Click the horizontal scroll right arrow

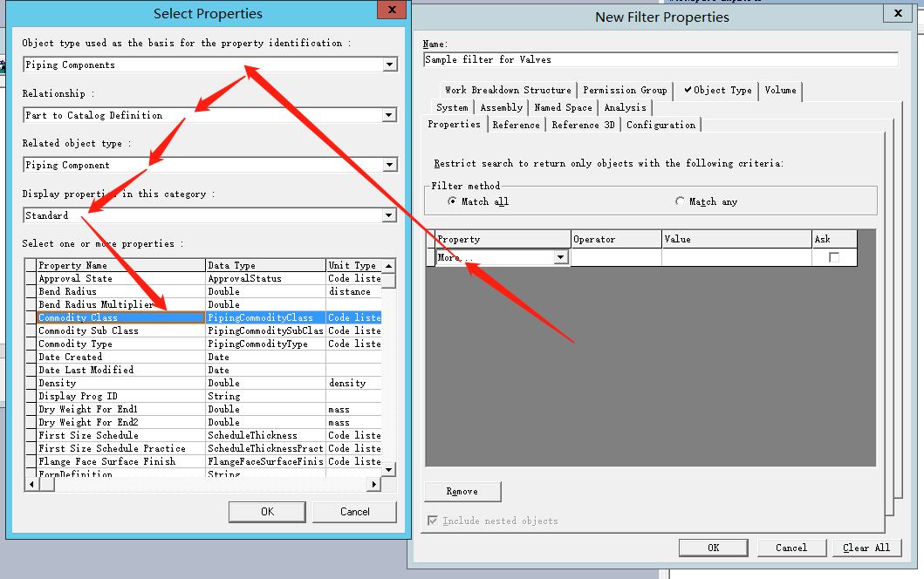coord(373,484)
